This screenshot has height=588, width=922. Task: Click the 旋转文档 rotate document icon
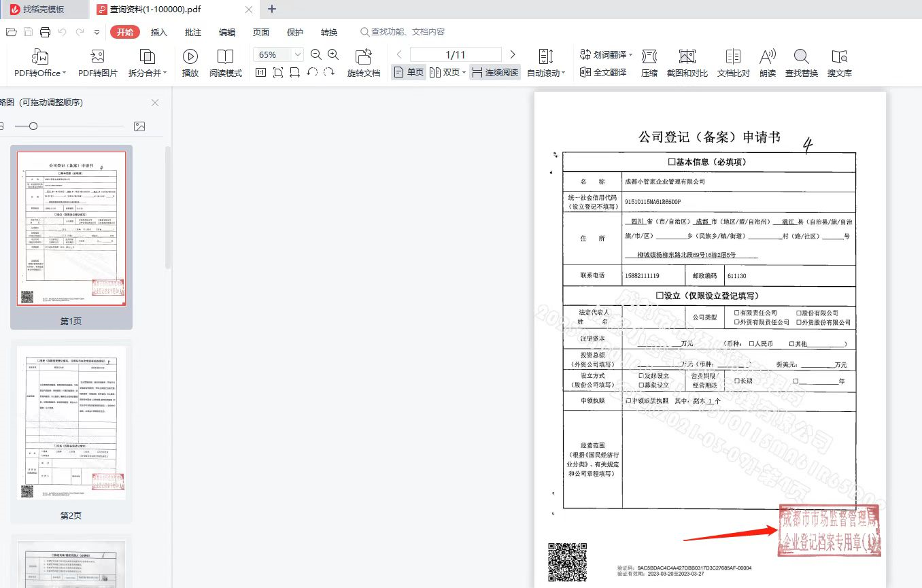pyautogui.click(x=364, y=57)
